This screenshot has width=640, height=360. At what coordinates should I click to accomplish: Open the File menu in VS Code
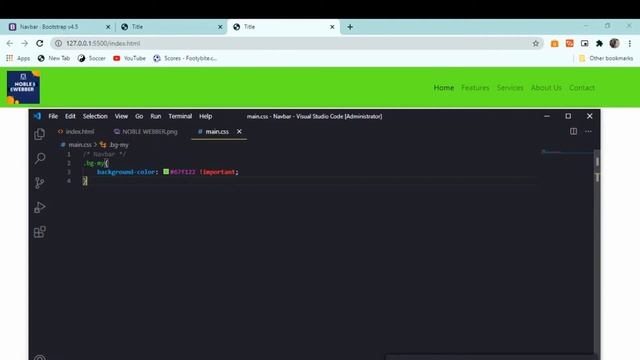click(x=53, y=116)
